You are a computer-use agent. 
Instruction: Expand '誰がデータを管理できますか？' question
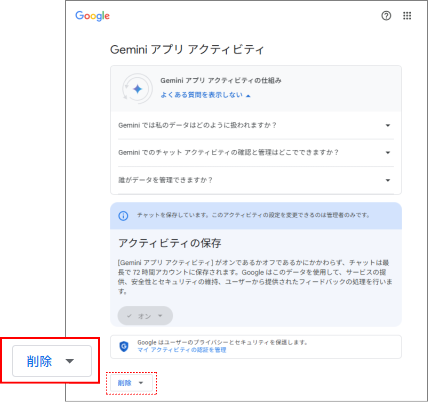pyautogui.click(x=256, y=180)
